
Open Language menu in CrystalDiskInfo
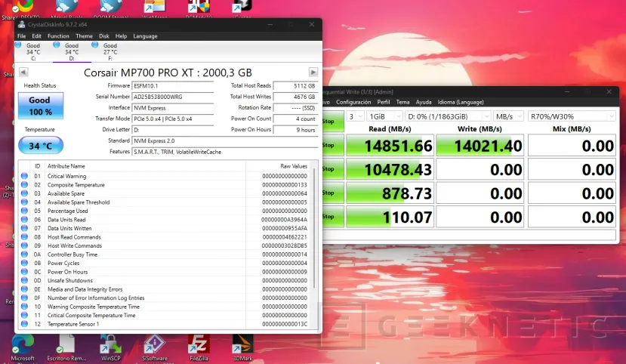click(145, 36)
